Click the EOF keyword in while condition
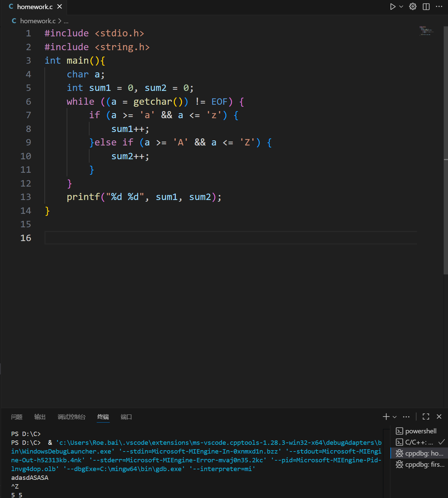This screenshot has width=448, height=498. 219,102
